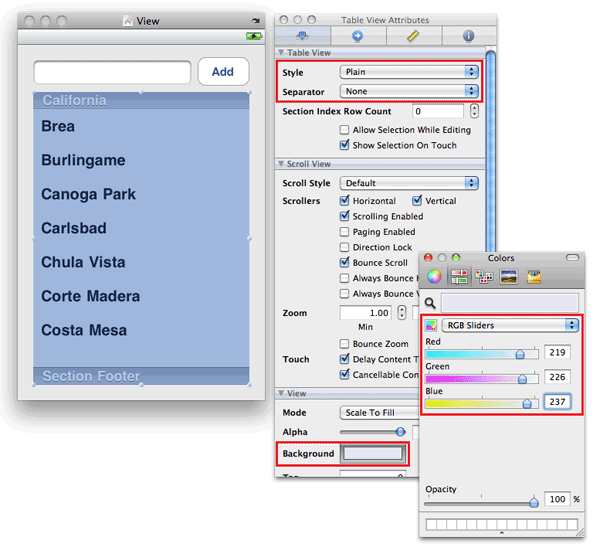Open the Size inspector ruler tab
Image resolution: width=600 pixels, height=554 pixels.
(413, 36)
